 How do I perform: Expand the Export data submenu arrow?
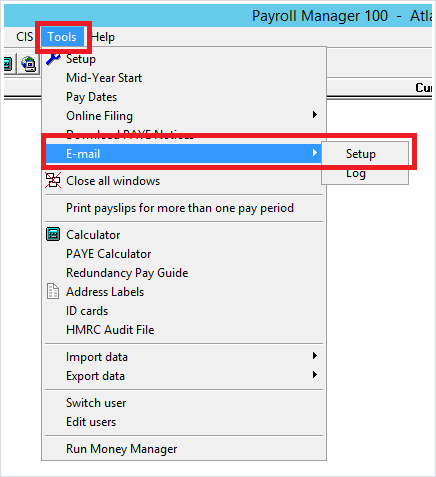[314, 375]
